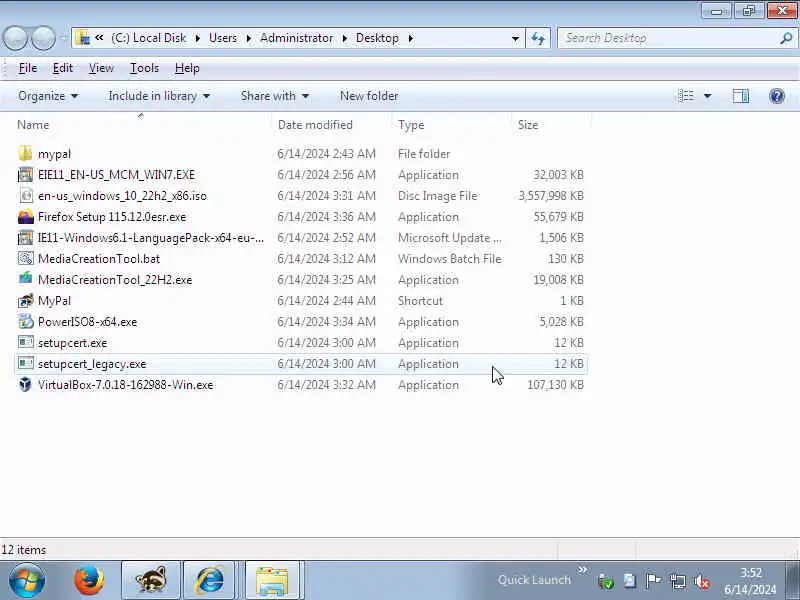Click the mypal folder icon
This screenshot has width=800, height=600.
tap(25, 154)
